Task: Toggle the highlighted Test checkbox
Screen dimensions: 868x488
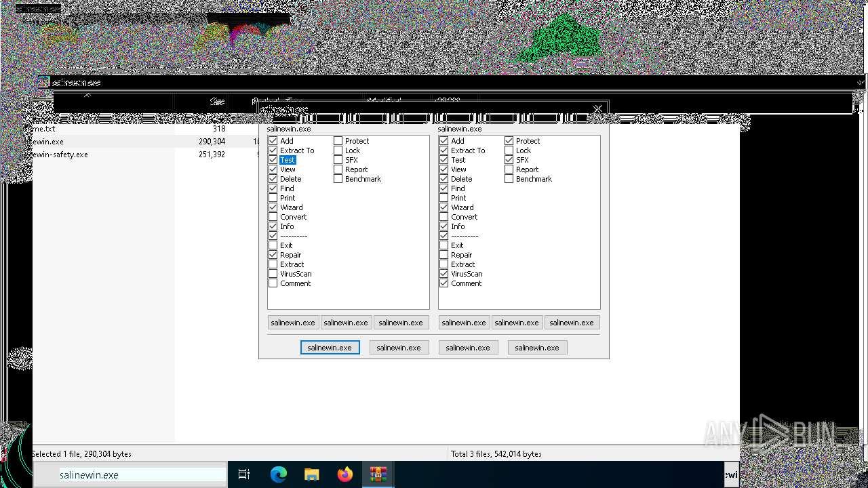Action: tap(273, 160)
